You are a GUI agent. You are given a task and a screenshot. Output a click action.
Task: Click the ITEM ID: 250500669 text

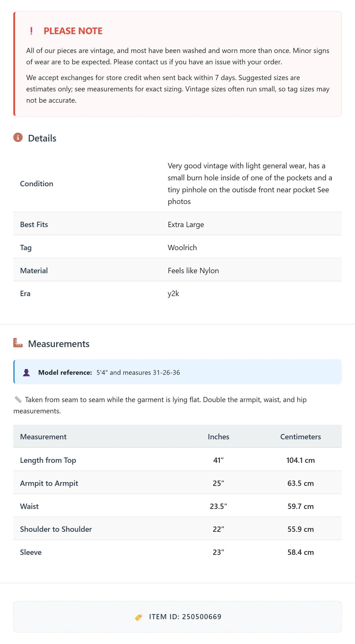(185, 617)
